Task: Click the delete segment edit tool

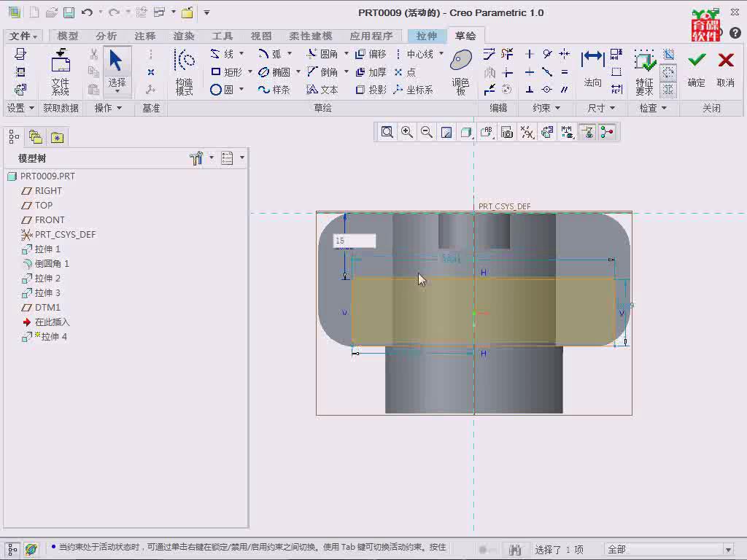Action: pos(507,54)
